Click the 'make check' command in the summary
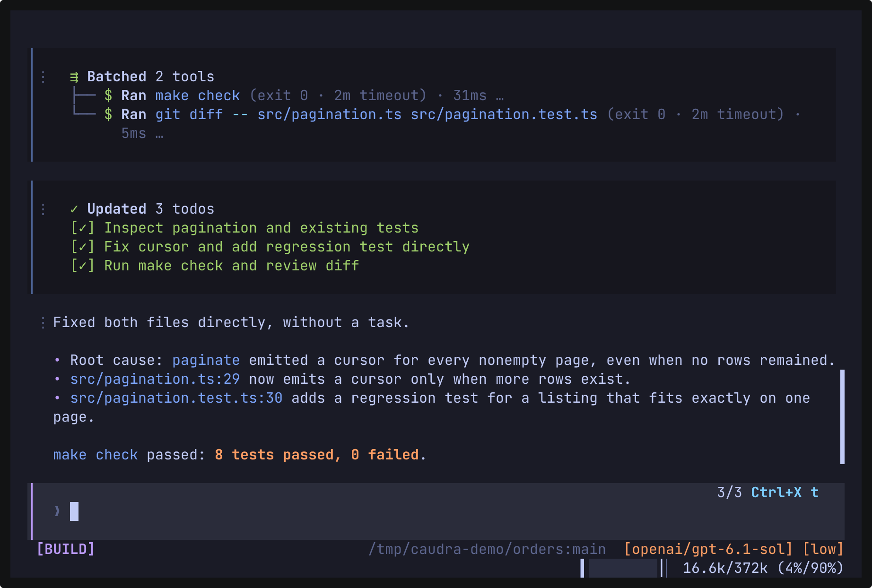This screenshot has height=588, width=872. (96, 455)
